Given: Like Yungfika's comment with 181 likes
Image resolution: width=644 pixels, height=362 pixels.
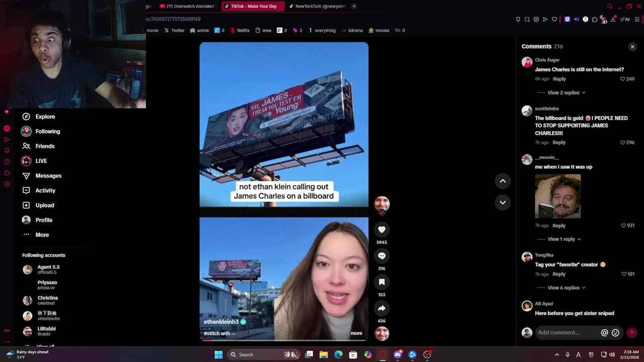Looking at the screenshot, I should [624, 274].
